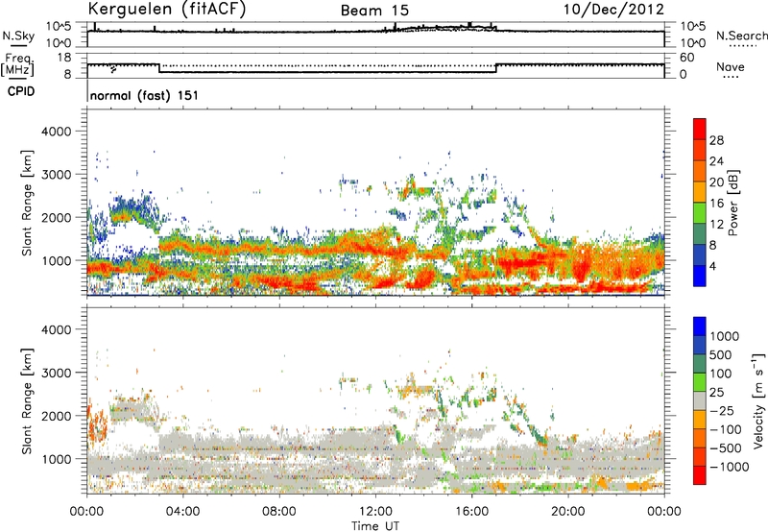This screenshot has width=768, height=532.
Task: Select the "normal (fast) 151" CPID text
Action: point(145,95)
